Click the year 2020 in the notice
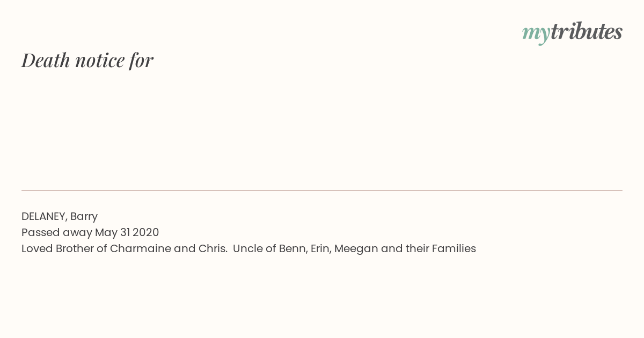This screenshot has height=338, width=644. (146, 233)
